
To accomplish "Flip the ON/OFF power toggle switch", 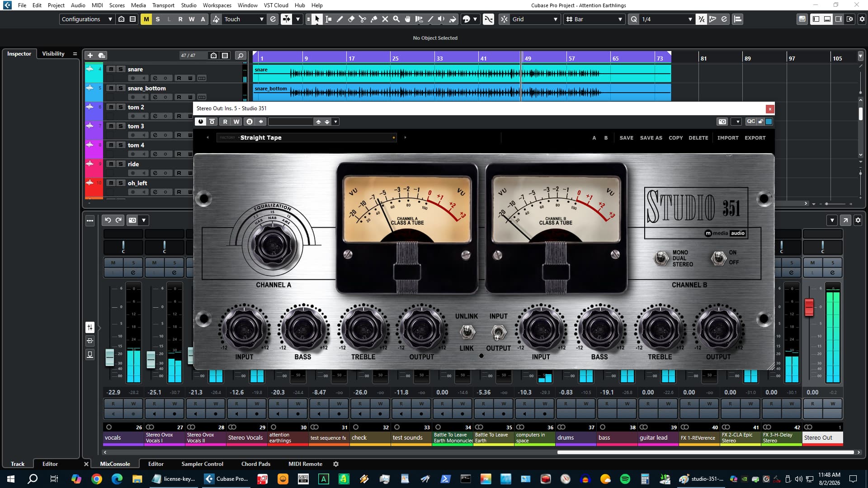I will coord(718,258).
